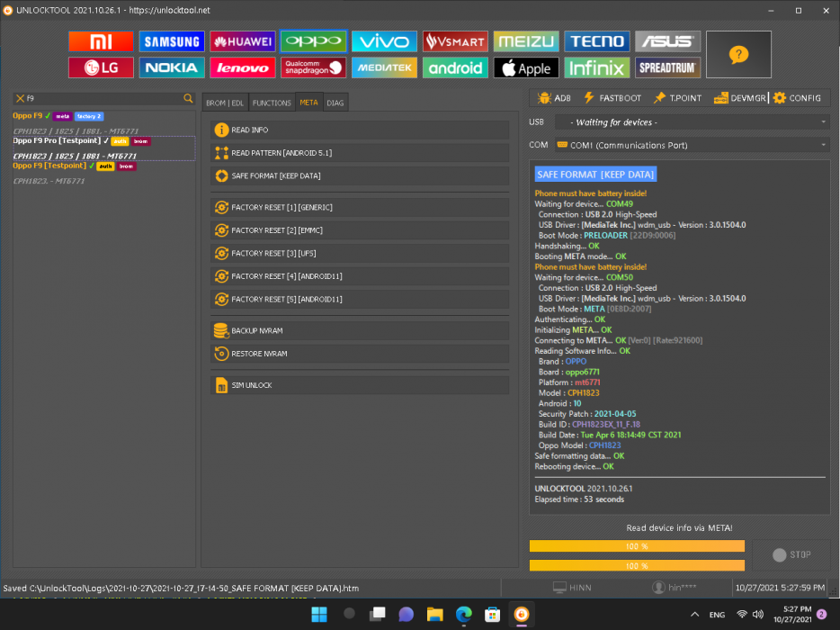Select the Vivo brand logo
This screenshot has width=840, height=630.
tap(384, 41)
